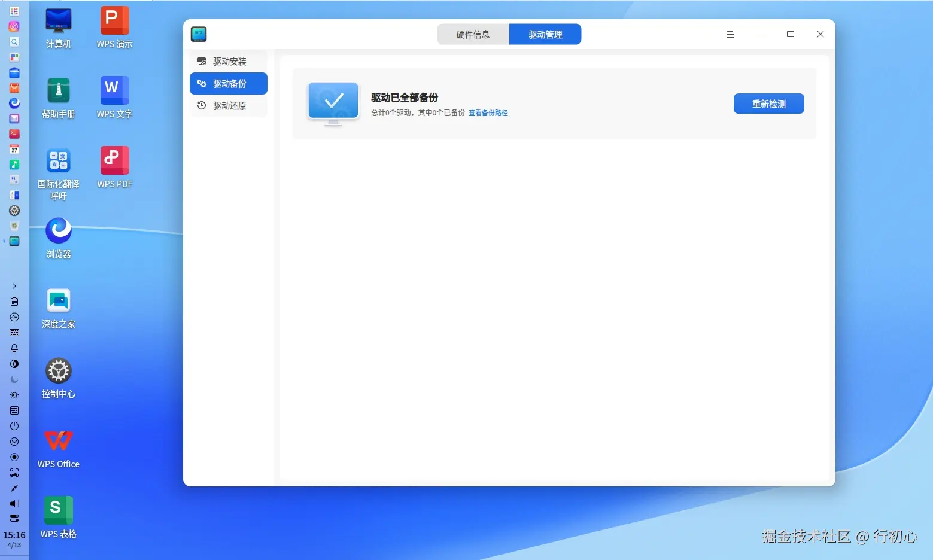Click the 重新检测 button
The height and width of the screenshot is (560, 933).
pyautogui.click(x=769, y=104)
